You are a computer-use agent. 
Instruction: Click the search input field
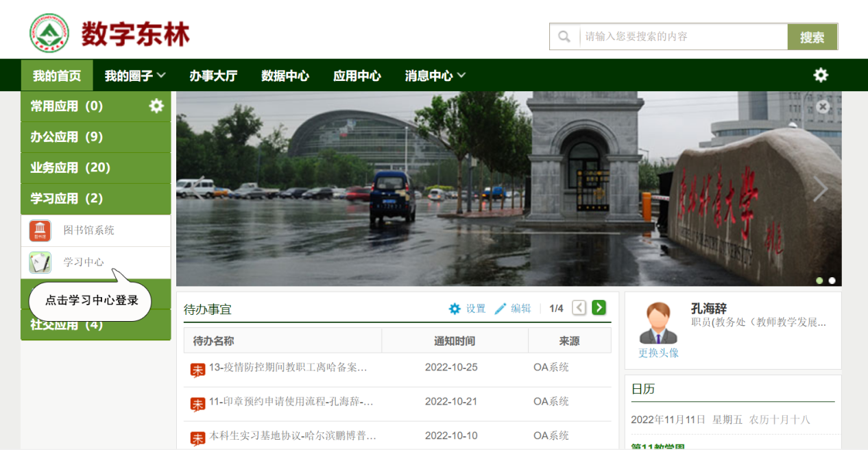(x=682, y=36)
